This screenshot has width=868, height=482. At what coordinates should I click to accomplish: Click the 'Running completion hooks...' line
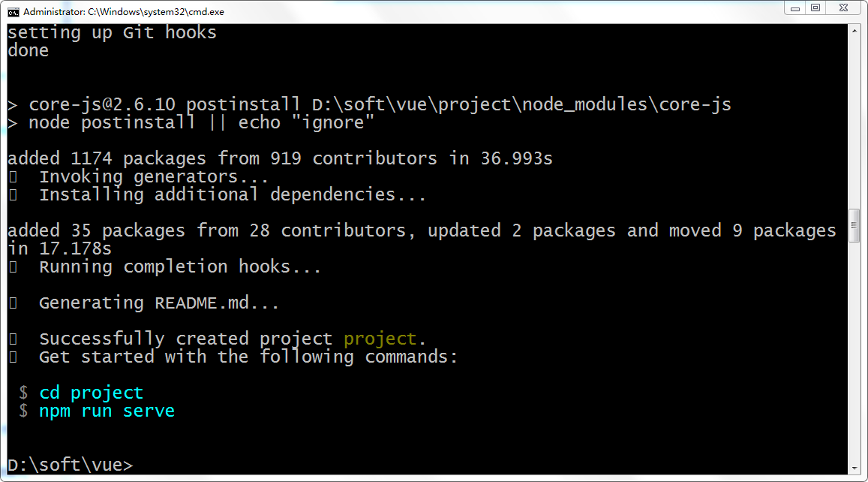click(180, 267)
